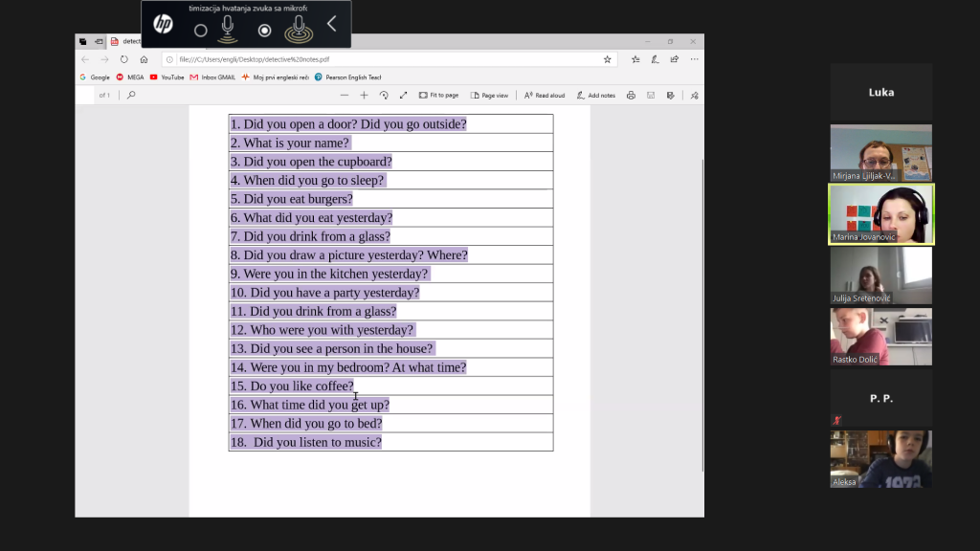Click the zoom out minus icon in PDF toolbar

[x=345, y=95]
